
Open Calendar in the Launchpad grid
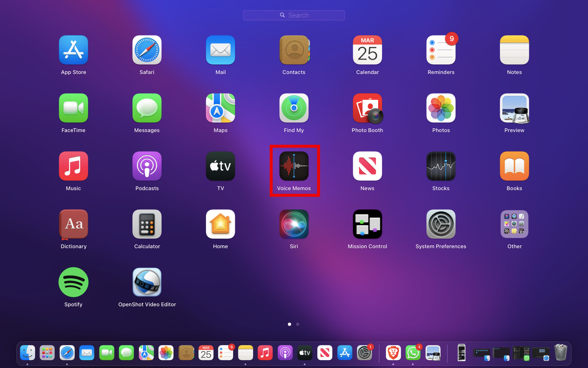(x=367, y=50)
